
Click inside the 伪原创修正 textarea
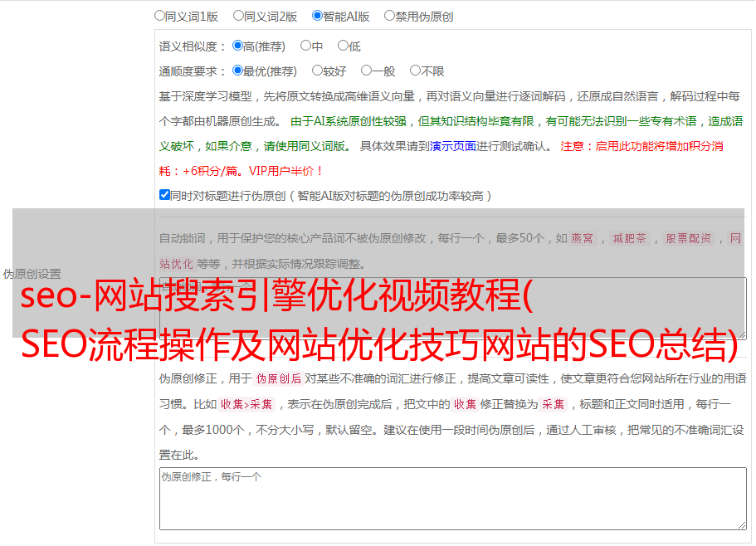pos(453,499)
